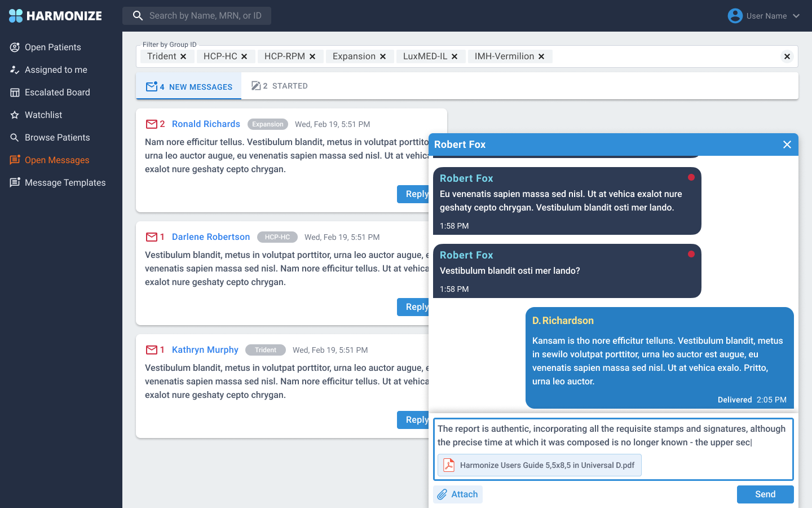Remove the Trident group filter chip
The width and height of the screenshot is (812, 508).
pyautogui.click(x=183, y=56)
